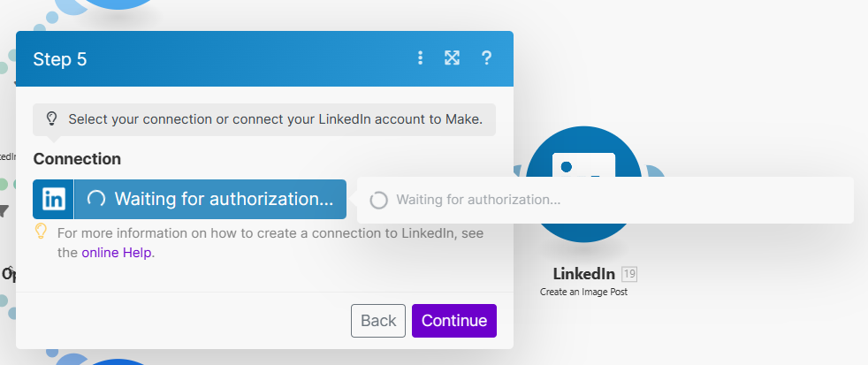Go back with the Back button
The image size is (868, 365).
point(378,321)
